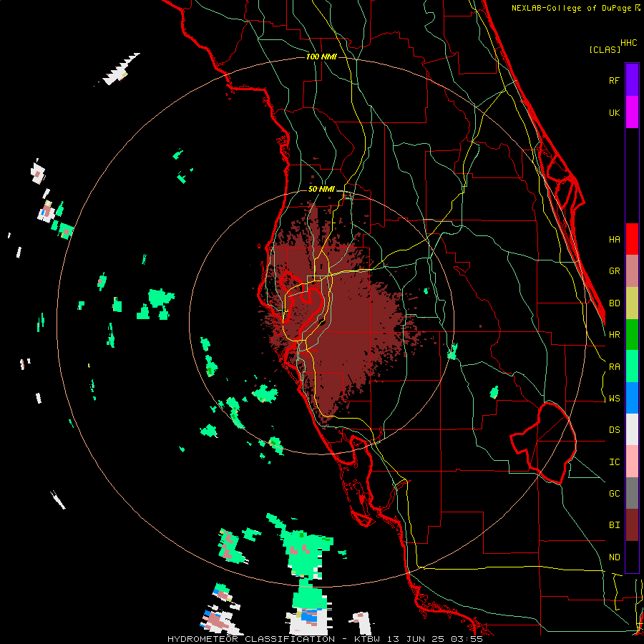Click the 'IC' legend label

(x=614, y=462)
